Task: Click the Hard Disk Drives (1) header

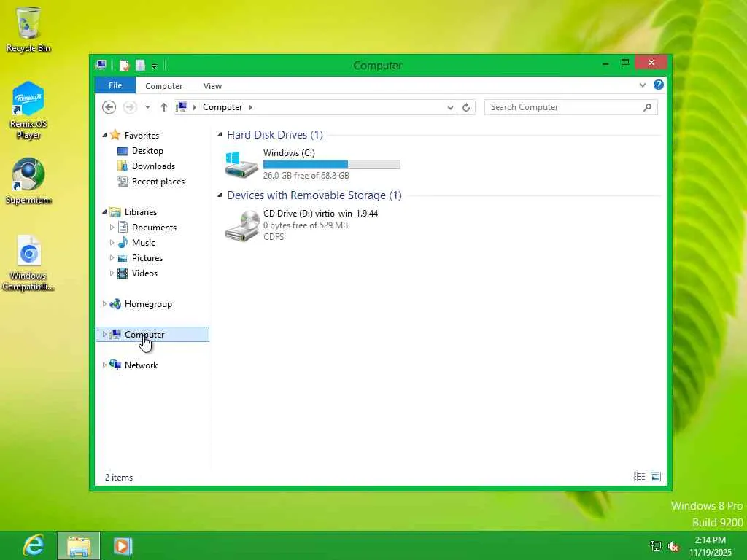Action: 275,135
